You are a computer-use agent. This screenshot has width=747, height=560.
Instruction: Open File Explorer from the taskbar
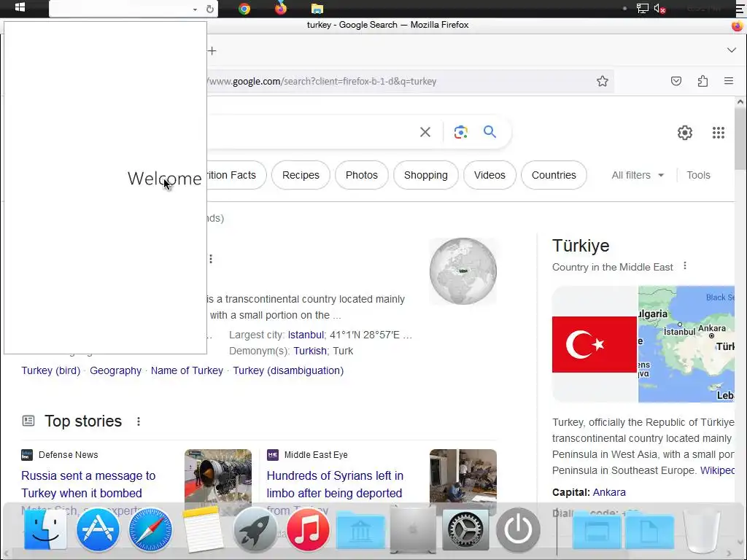(x=317, y=9)
